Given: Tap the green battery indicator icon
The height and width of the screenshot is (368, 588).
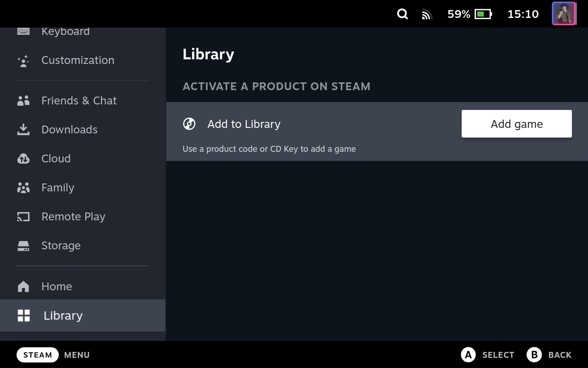Looking at the screenshot, I should tap(483, 14).
